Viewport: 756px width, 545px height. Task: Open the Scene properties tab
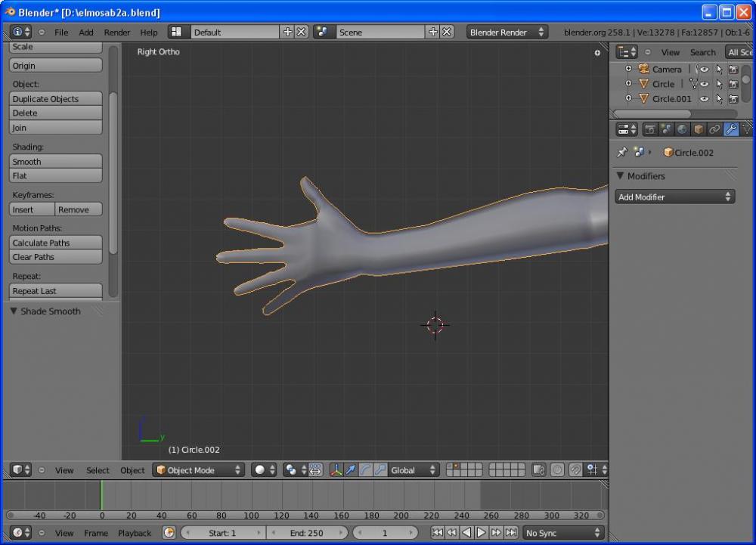[x=666, y=129]
